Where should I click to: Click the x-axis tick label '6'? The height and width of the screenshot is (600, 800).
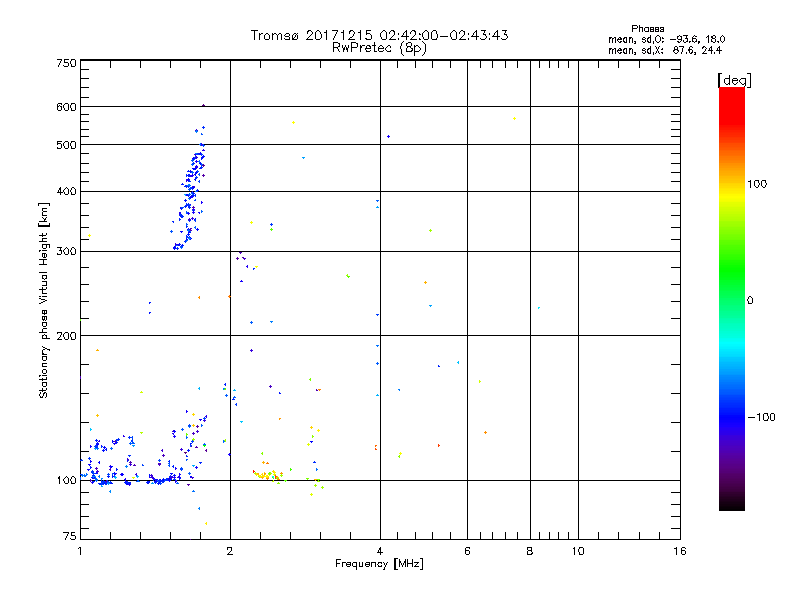[467, 551]
